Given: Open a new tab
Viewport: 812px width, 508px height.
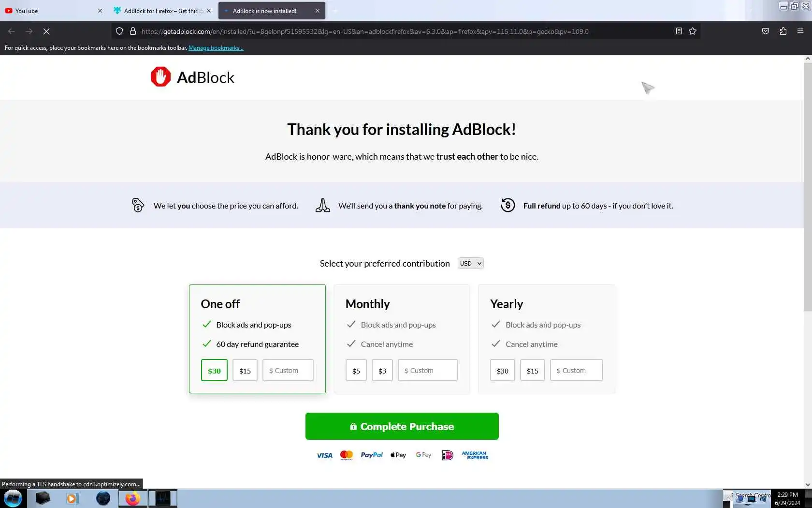Looking at the screenshot, I should 335,11.
